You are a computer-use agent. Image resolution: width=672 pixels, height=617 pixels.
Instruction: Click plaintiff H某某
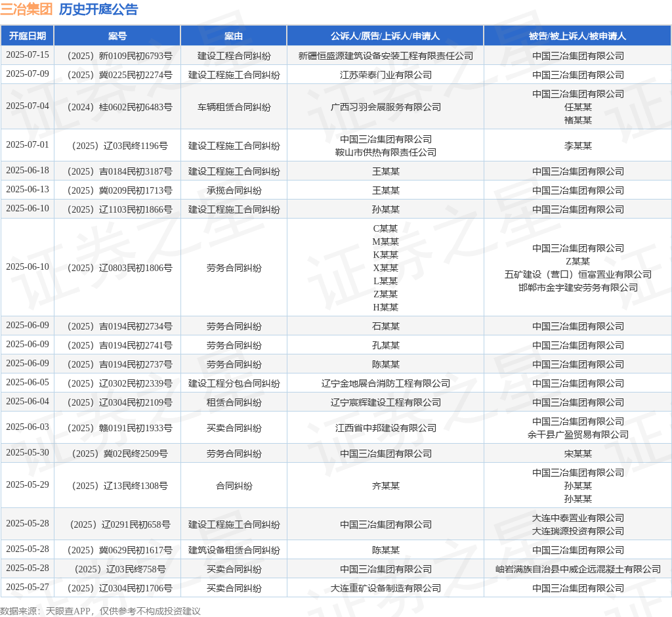click(x=385, y=307)
